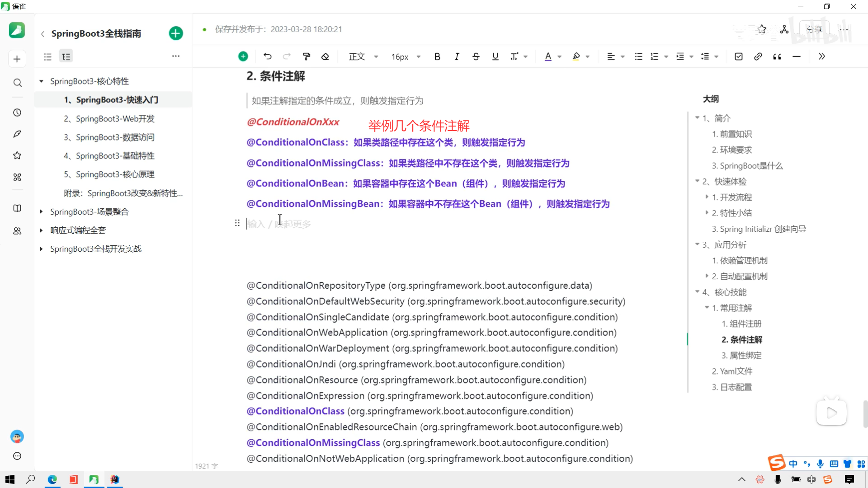Click the Clear Formatting eraser icon
Image resolution: width=868 pixels, height=488 pixels.
[x=325, y=56]
